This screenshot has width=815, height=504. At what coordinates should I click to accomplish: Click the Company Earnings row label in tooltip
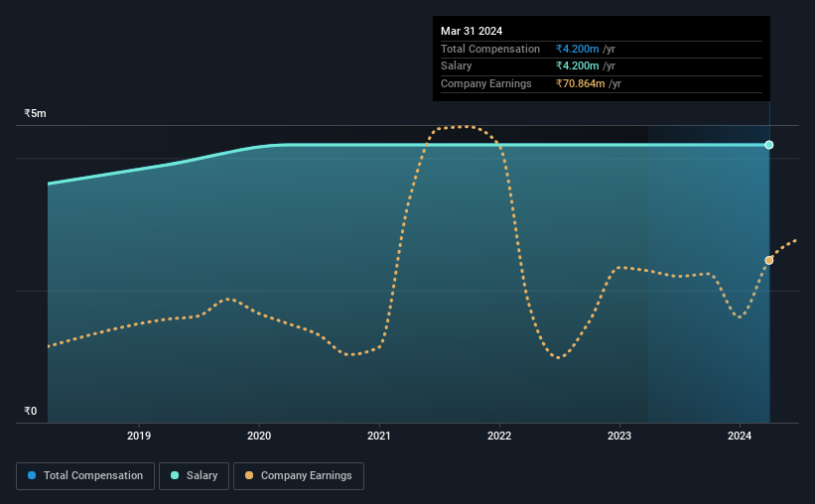(486, 83)
